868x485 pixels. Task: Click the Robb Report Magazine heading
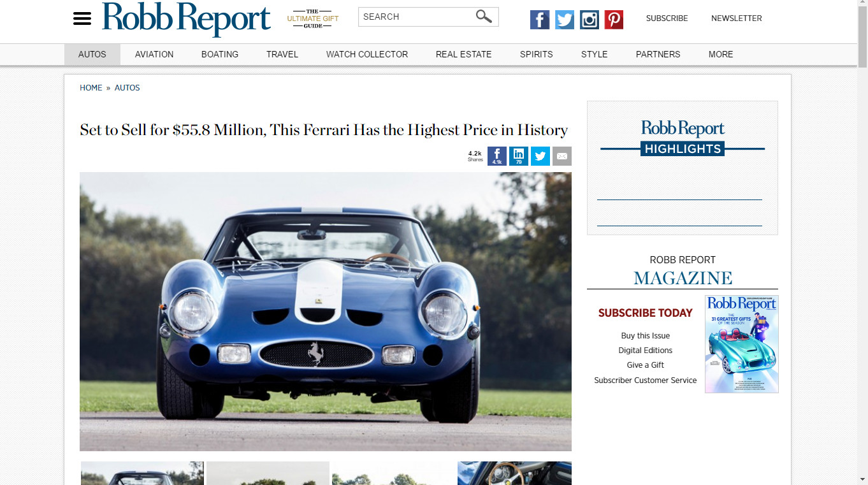[x=683, y=271]
